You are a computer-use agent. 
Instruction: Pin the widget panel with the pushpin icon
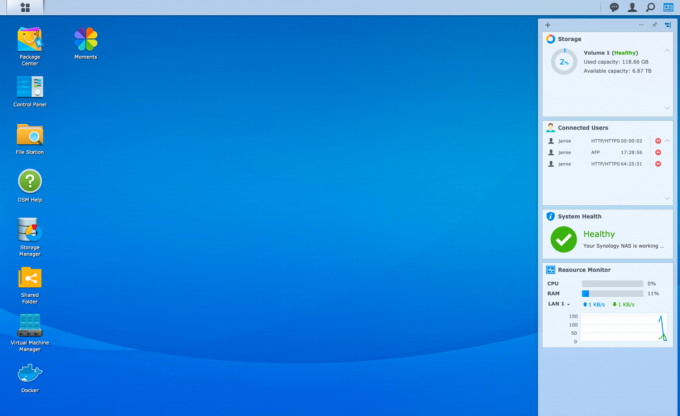point(654,25)
